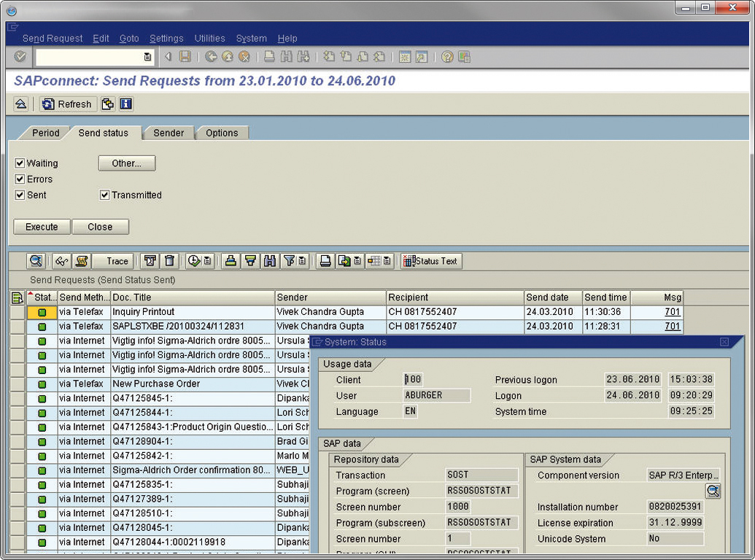Click the list toolbar Print icon
755x560 pixels.
(x=325, y=261)
